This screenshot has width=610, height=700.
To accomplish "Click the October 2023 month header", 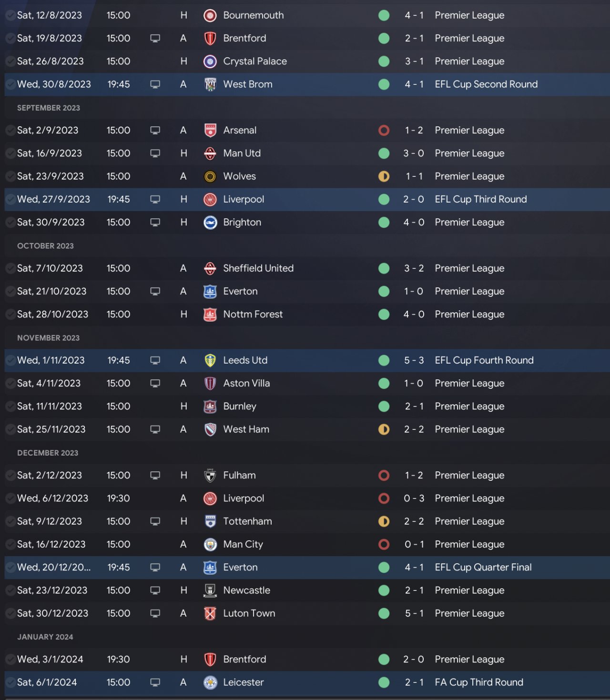I will 45,246.
